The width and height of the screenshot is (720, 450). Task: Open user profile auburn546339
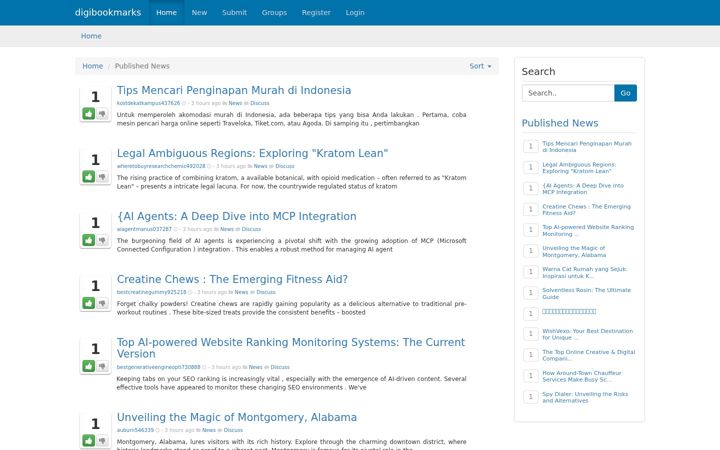coord(135,430)
